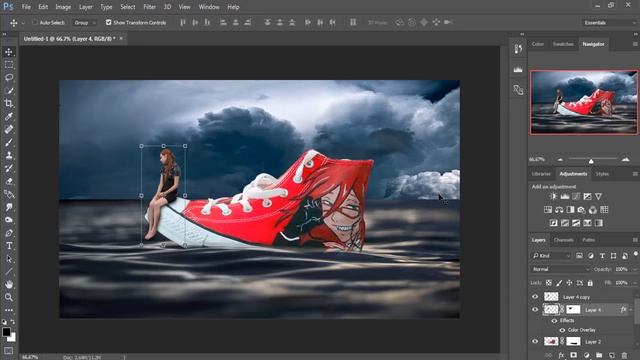640x360 pixels.
Task: Add a Vibrance adjustment
Action: (x=598, y=196)
